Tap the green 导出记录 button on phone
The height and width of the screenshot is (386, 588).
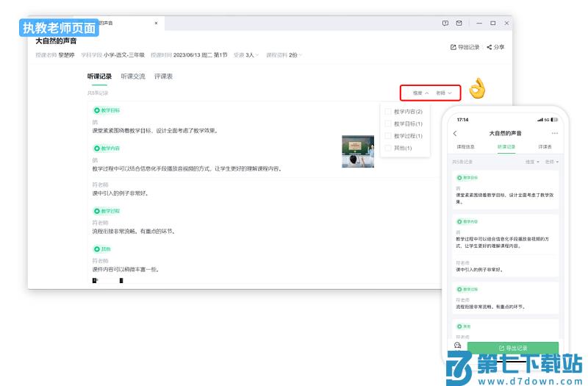[513, 348]
